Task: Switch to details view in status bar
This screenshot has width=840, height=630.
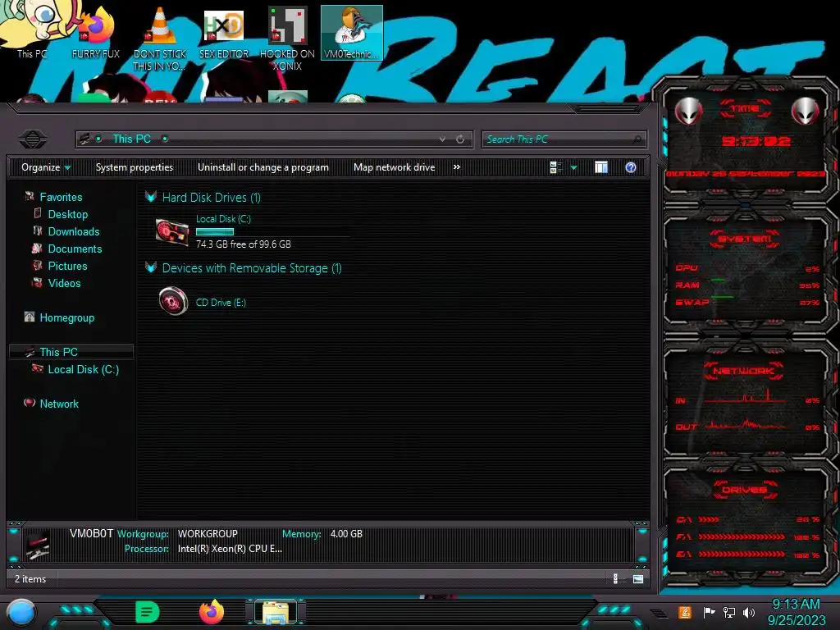Action: coord(616,578)
